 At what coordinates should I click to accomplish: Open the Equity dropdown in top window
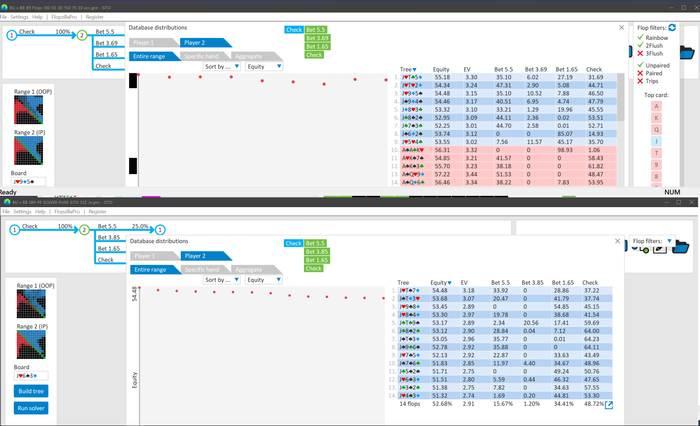(x=264, y=67)
